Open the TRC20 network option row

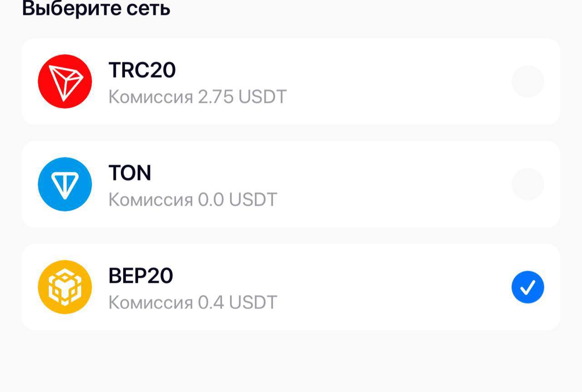pyautogui.click(x=291, y=81)
